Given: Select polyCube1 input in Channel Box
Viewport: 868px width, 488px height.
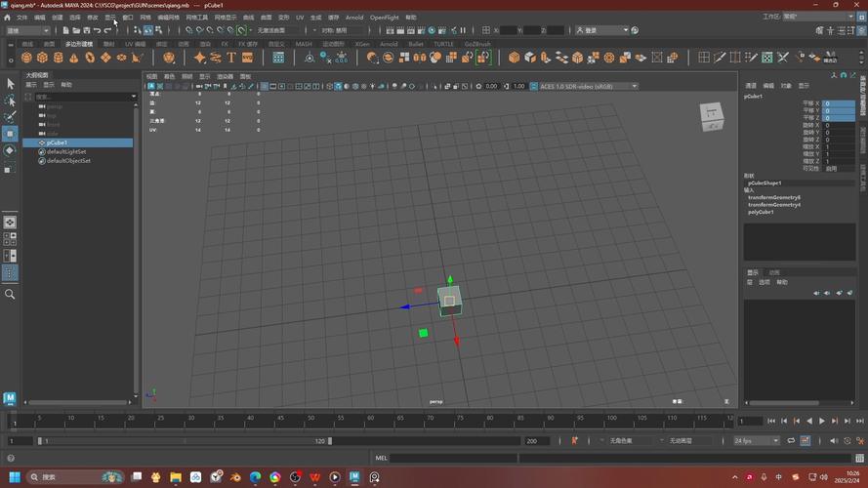Looking at the screenshot, I should [x=761, y=212].
